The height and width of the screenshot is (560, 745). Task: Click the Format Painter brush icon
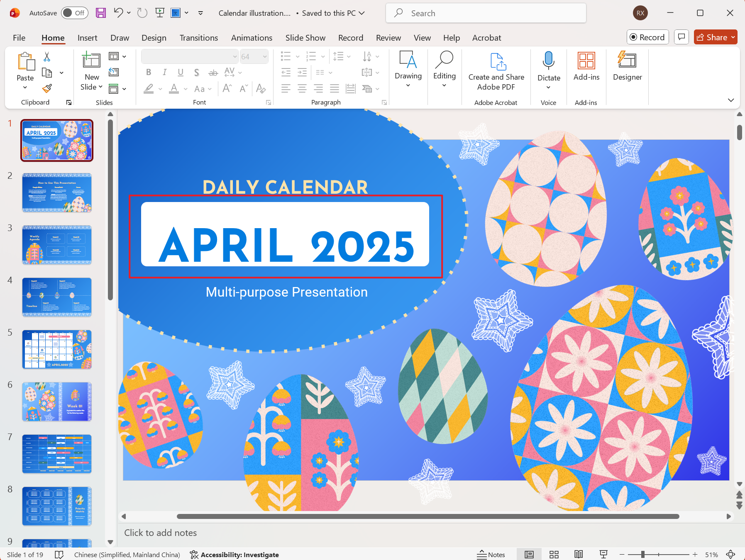pos(47,88)
